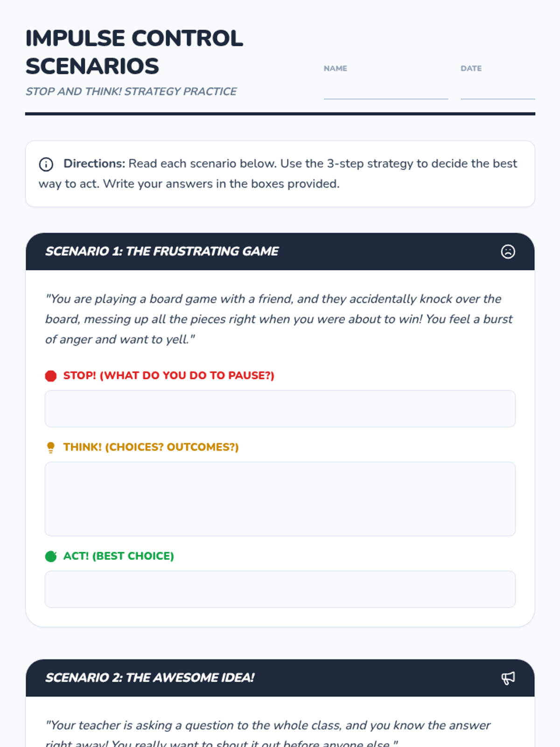Click the sad face icon in Scenario 1
The image size is (560, 747).
click(508, 252)
